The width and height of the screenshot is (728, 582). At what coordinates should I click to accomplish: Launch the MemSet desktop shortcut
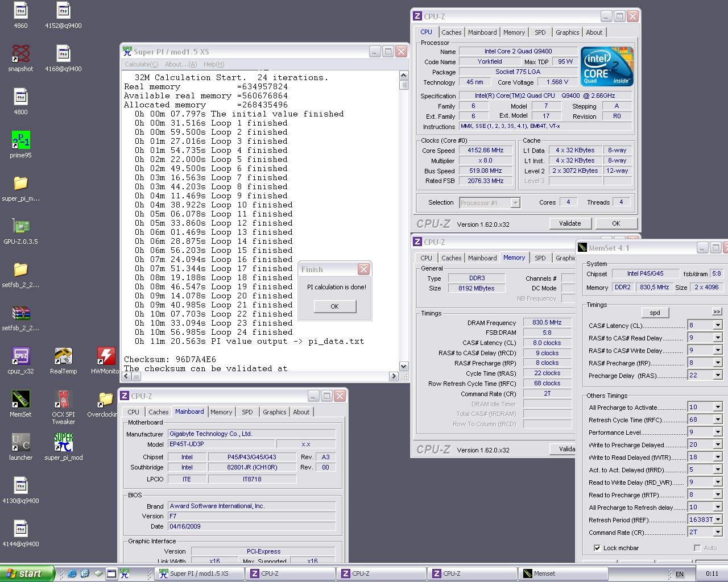point(20,400)
